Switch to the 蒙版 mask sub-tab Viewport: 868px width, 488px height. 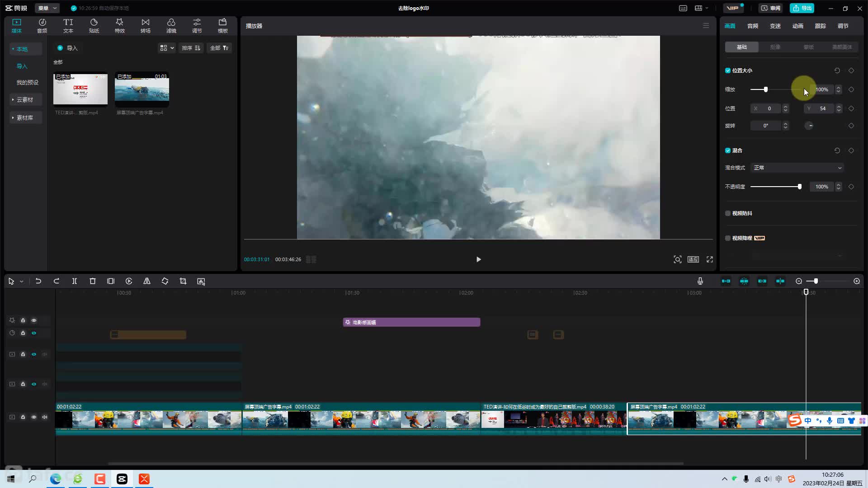point(809,47)
